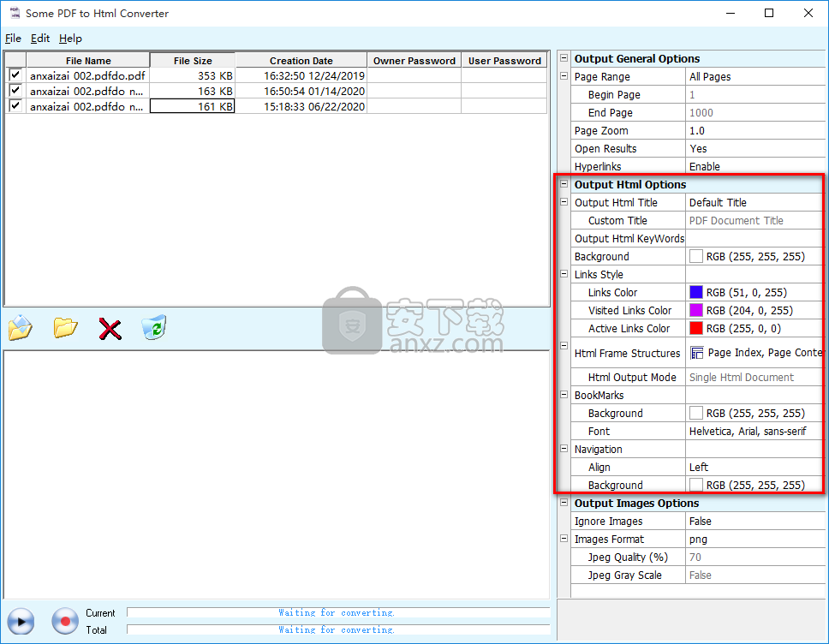
Task: Click the Navigation Align value Left
Action: 754,467
